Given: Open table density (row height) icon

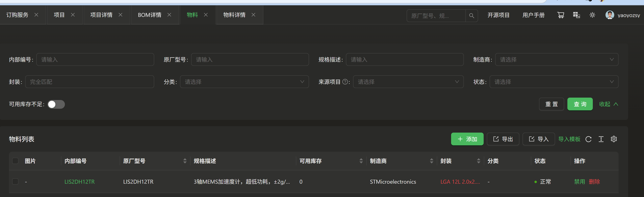Looking at the screenshot, I should (x=601, y=139).
